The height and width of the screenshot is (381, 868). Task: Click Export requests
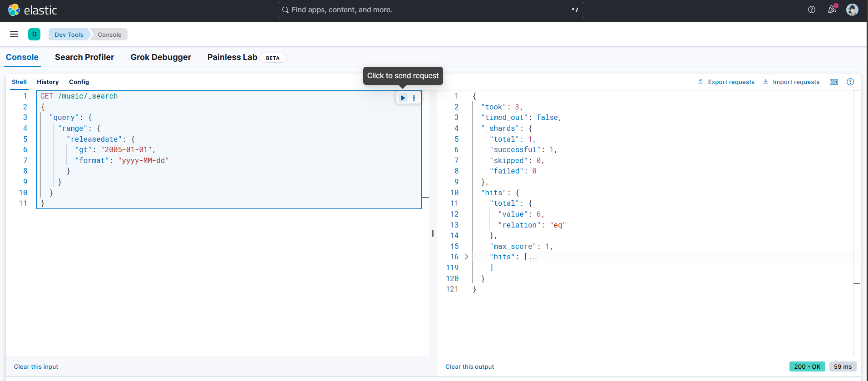point(726,82)
